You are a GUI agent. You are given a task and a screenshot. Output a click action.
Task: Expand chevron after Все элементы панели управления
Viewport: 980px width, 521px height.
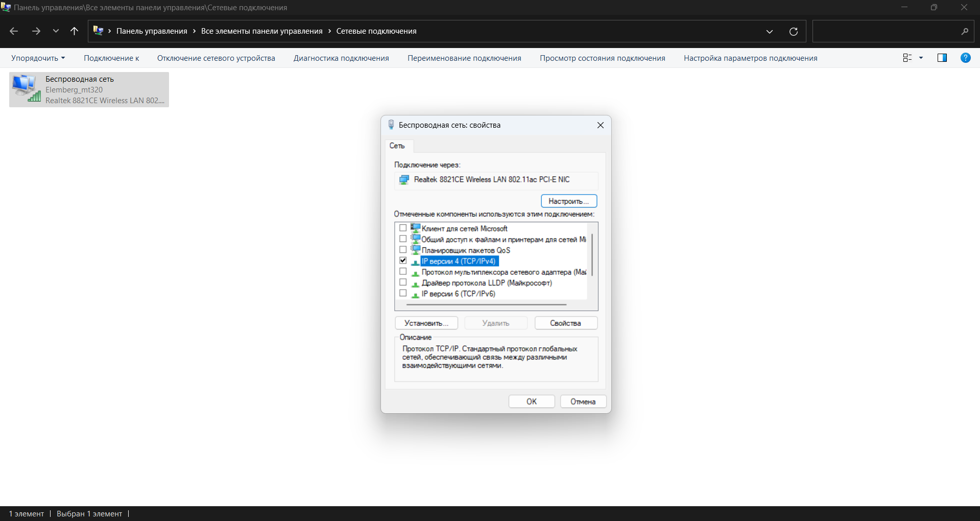point(329,31)
